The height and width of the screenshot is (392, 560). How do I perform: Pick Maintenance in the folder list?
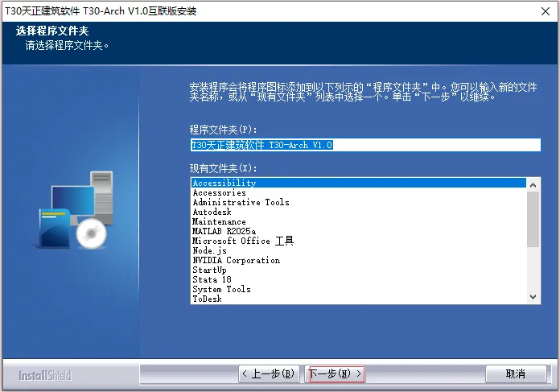click(x=359, y=221)
